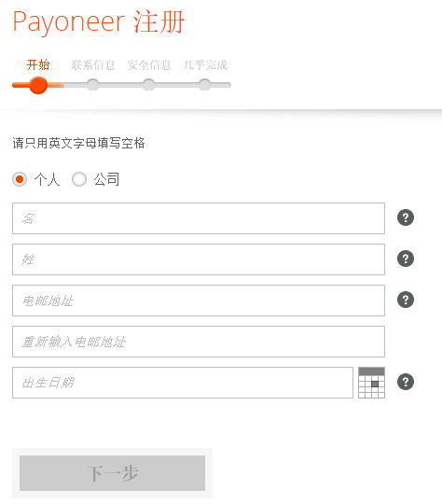Click the 出生日期 input field
The width and height of the screenshot is (442, 504).
(183, 383)
